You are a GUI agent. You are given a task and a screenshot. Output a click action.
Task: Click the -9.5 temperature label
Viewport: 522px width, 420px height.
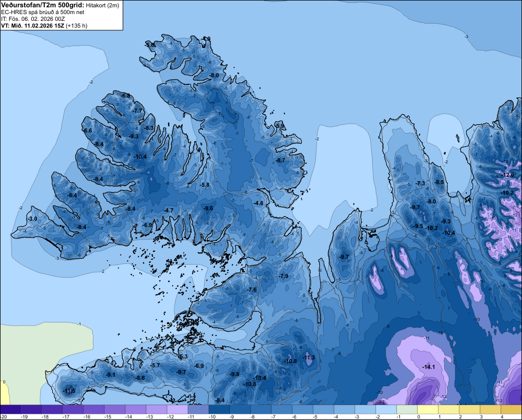418,226
